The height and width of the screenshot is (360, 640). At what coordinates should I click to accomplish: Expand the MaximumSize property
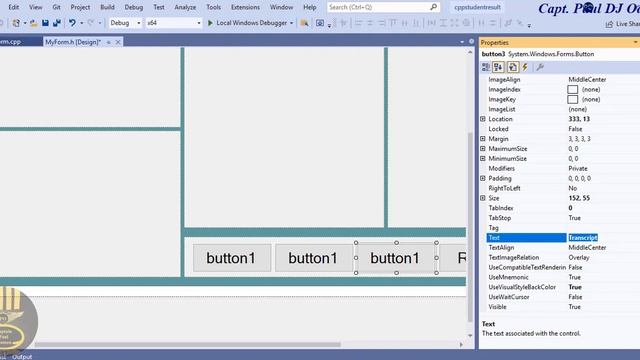click(483, 149)
